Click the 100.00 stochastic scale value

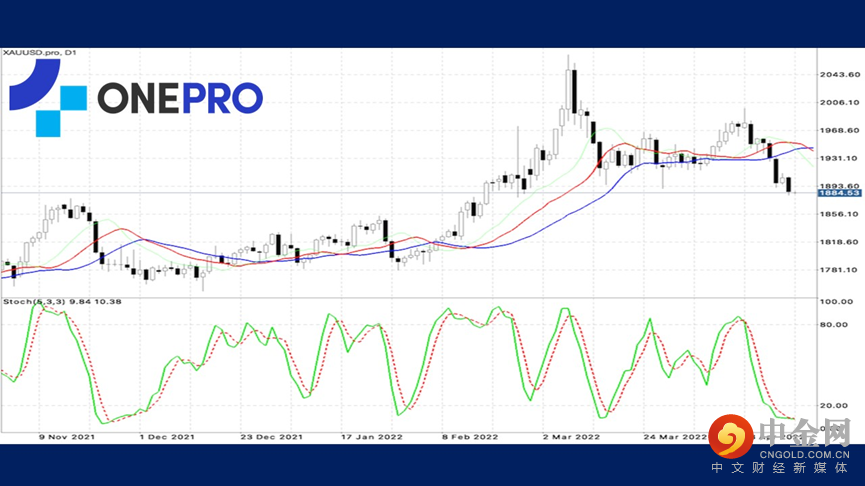pos(836,302)
